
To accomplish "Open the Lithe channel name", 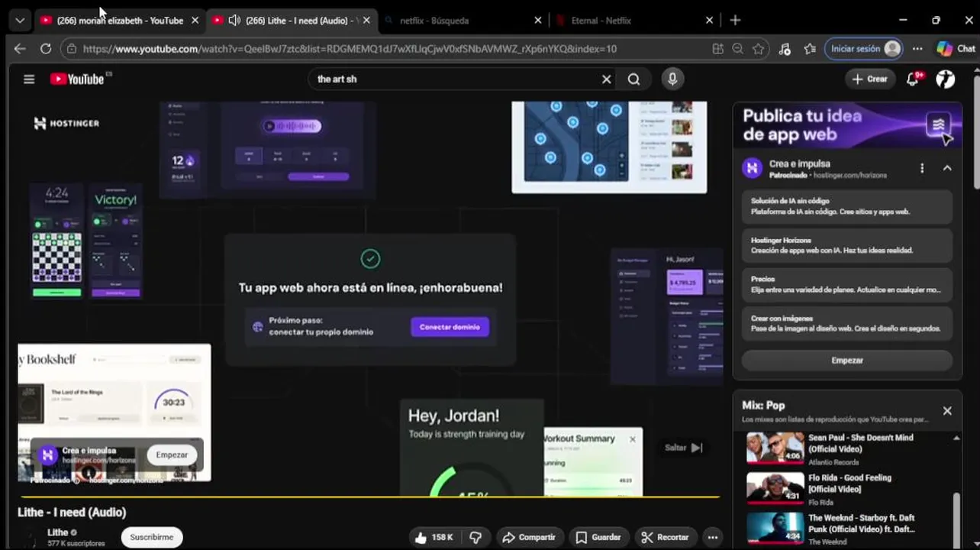I will [58, 532].
